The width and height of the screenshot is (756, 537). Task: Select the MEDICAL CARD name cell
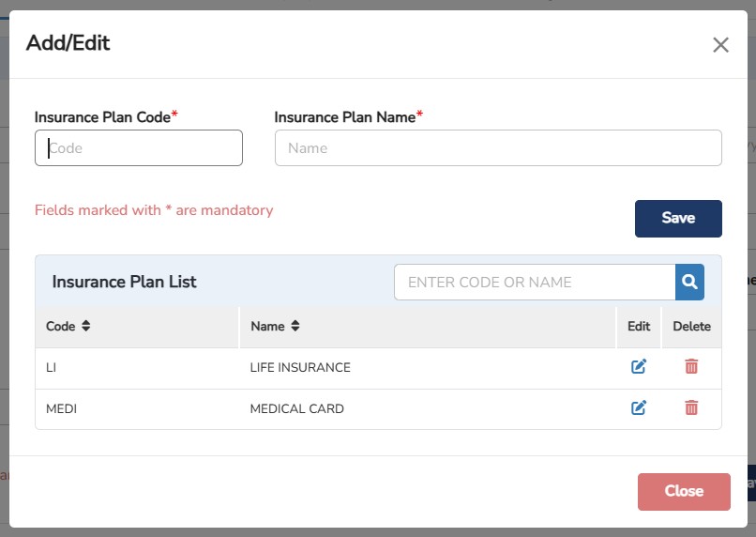tap(296, 408)
